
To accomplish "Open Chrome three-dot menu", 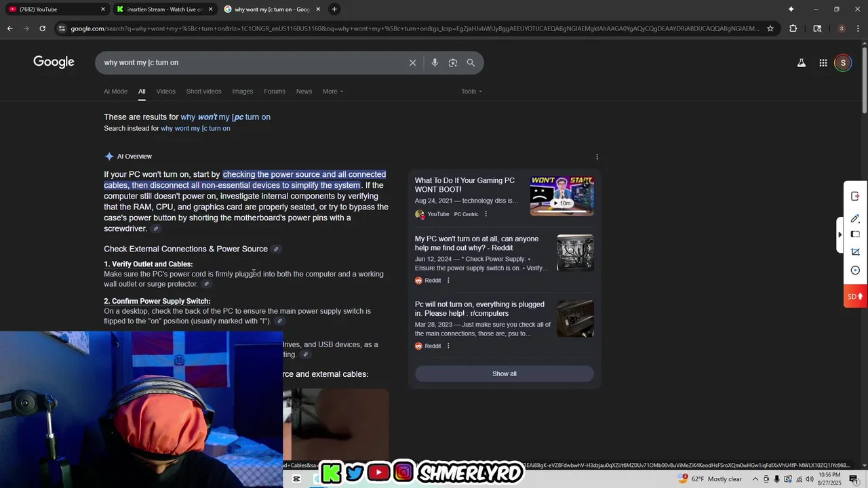I will tap(857, 28).
